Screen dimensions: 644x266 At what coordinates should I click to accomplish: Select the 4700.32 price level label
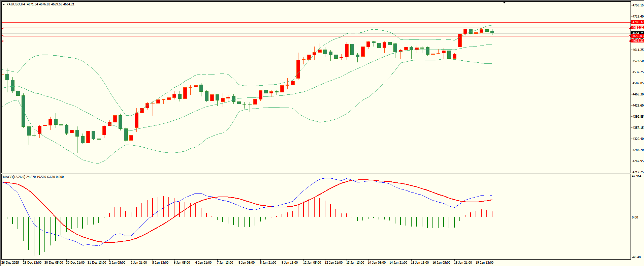pyautogui.click(x=638, y=22)
